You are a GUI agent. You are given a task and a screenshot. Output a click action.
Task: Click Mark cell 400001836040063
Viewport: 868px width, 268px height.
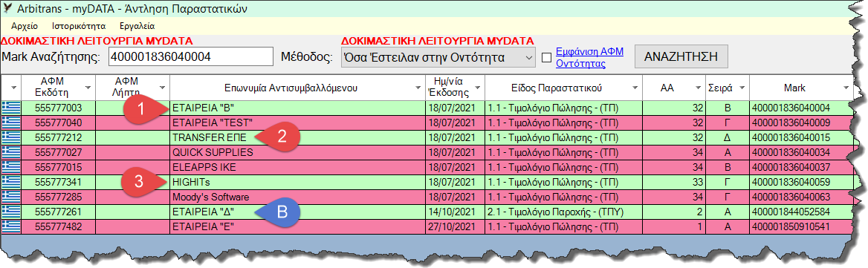coord(801,197)
